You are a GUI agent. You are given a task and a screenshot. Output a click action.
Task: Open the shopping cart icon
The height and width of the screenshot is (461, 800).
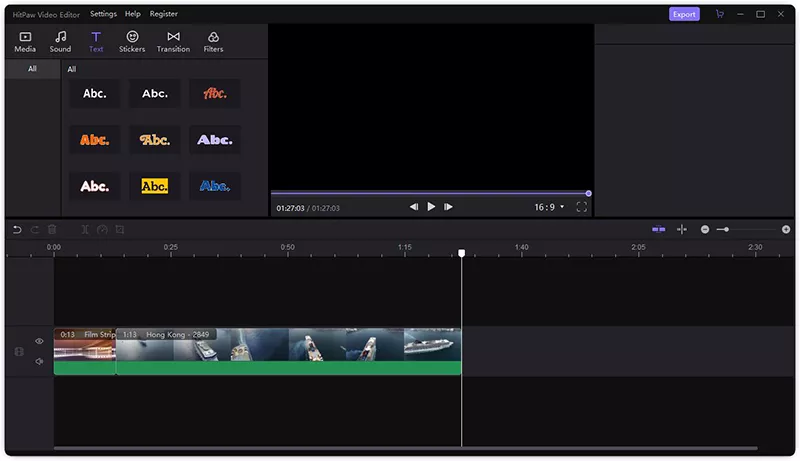pyautogui.click(x=719, y=14)
